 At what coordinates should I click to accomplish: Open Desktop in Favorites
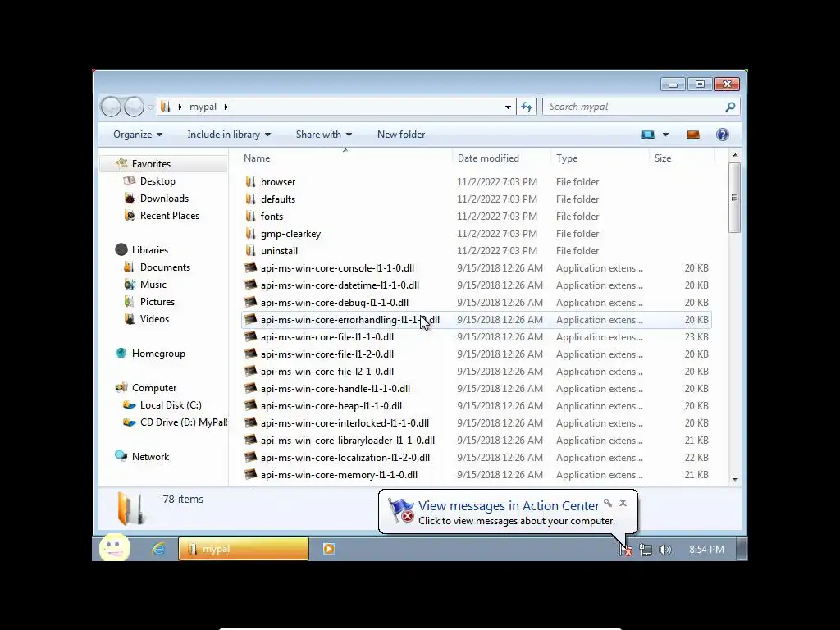pos(157,181)
